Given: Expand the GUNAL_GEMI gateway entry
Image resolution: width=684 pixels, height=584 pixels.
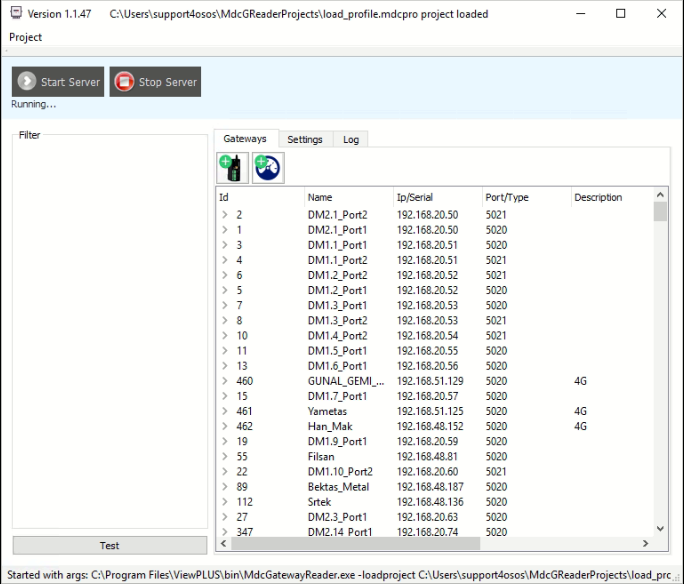Looking at the screenshot, I should point(225,381).
